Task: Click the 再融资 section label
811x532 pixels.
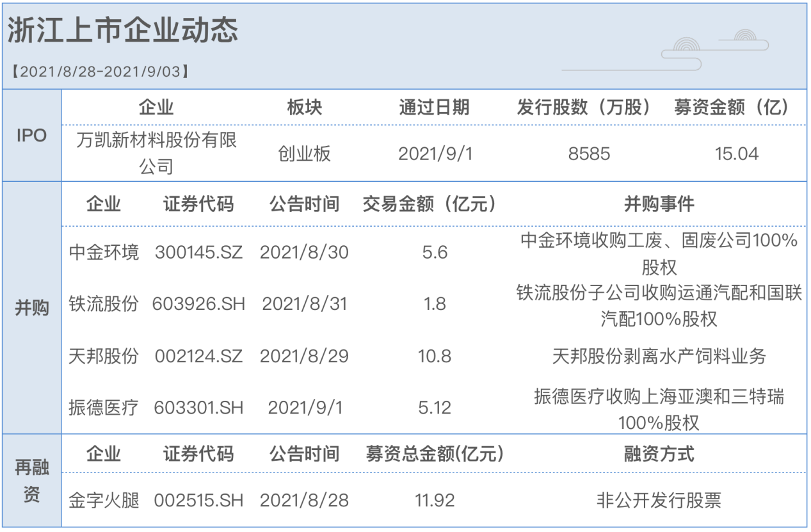Action: pyautogui.click(x=31, y=481)
